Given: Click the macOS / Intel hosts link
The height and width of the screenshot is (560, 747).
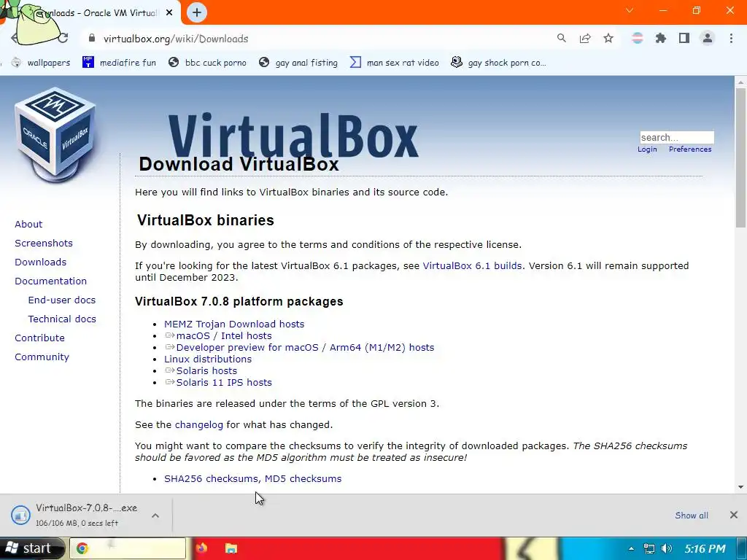Looking at the screenshot, I should [224, 335].
